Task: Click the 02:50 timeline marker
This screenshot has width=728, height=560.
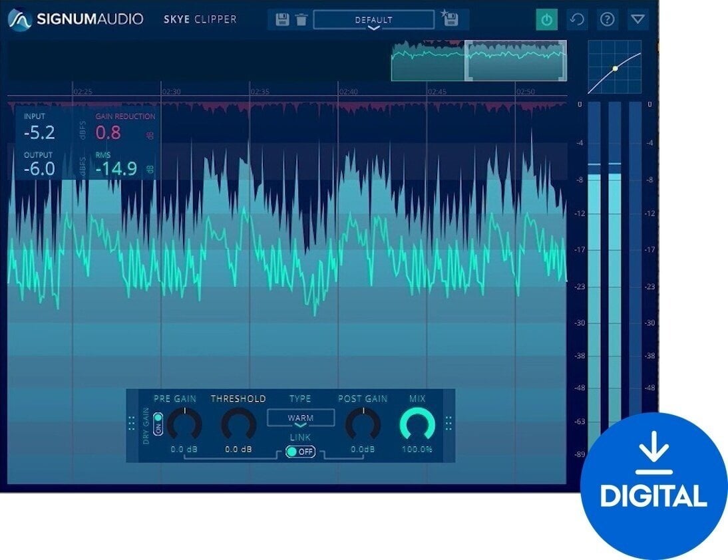Action: click(526, 91)
